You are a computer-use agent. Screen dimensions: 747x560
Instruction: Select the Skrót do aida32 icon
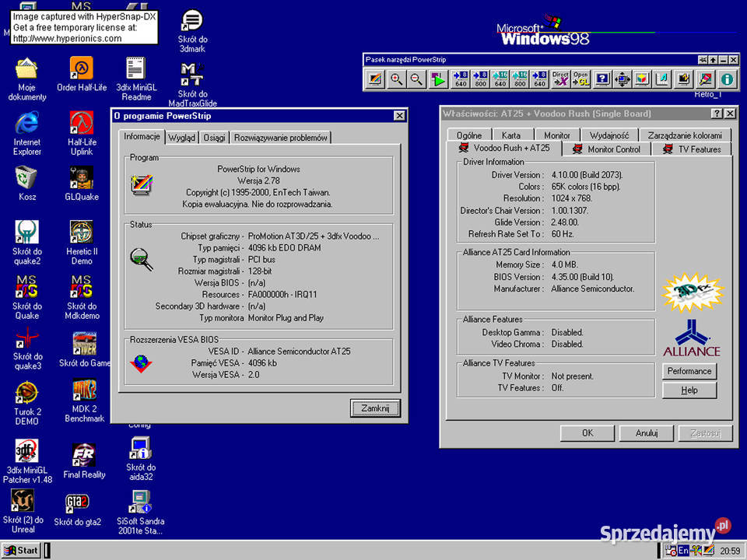tap(141, 459)
